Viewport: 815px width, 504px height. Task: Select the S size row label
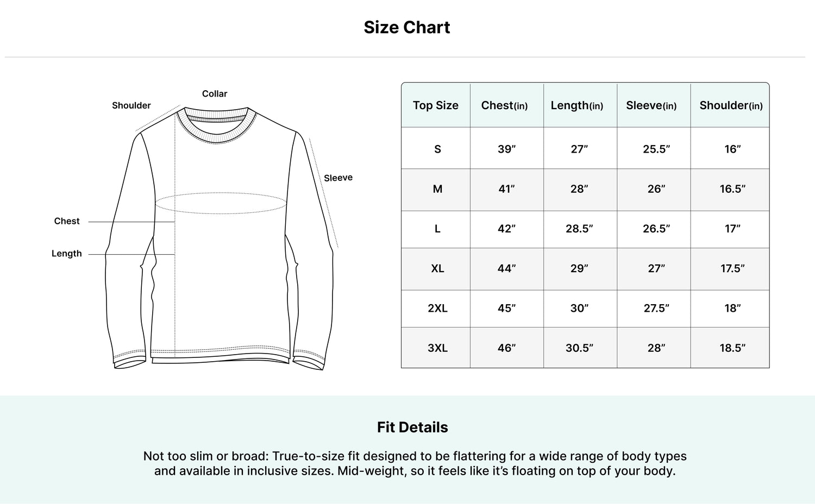[x=437, y=149]
